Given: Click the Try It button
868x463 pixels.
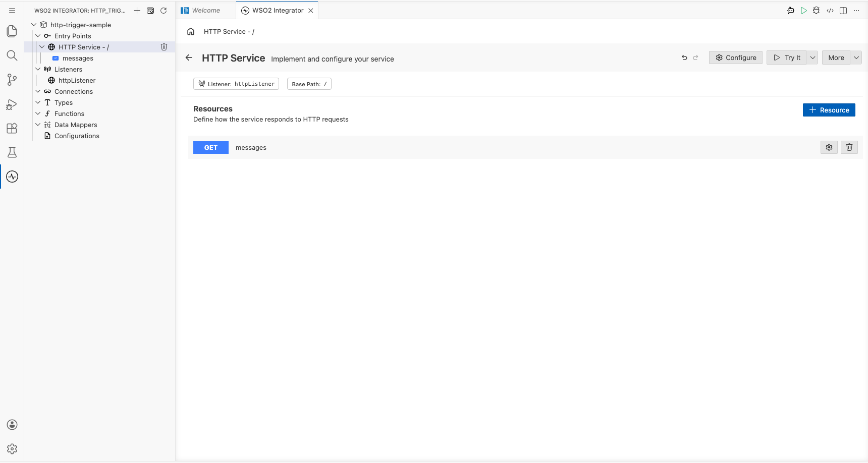Looking at the screenshot, I should (x=787, y=57).
